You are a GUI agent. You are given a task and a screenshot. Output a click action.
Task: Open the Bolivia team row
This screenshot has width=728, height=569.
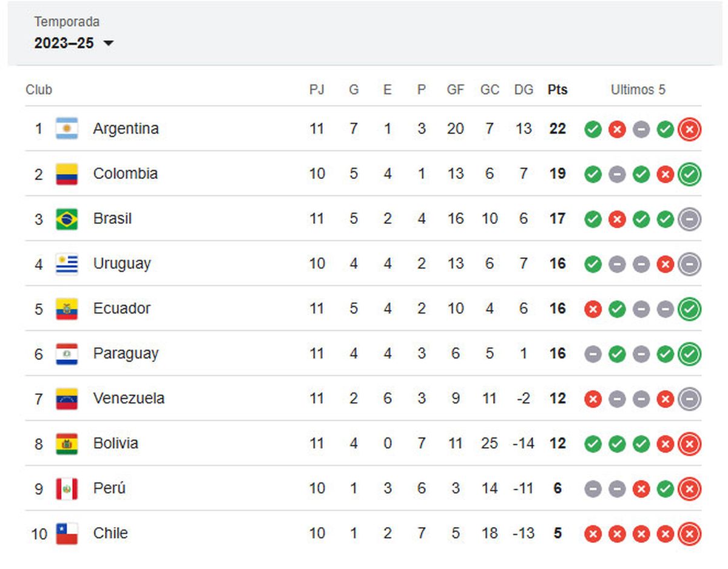click(x=115, y=443)
